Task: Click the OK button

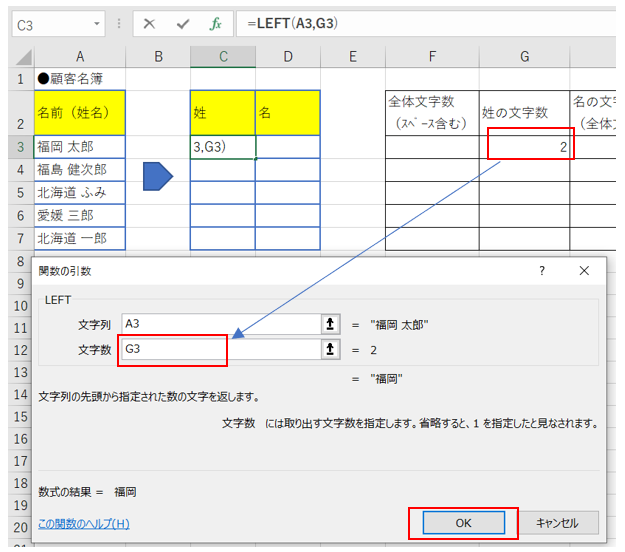Action: (463, 522)
